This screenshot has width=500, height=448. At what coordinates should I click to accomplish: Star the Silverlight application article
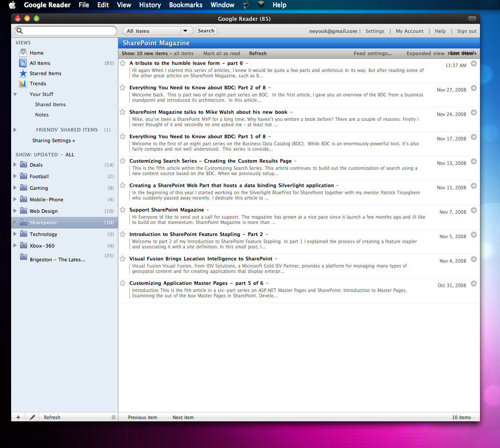pyautogui.click(x=122, y=185)
